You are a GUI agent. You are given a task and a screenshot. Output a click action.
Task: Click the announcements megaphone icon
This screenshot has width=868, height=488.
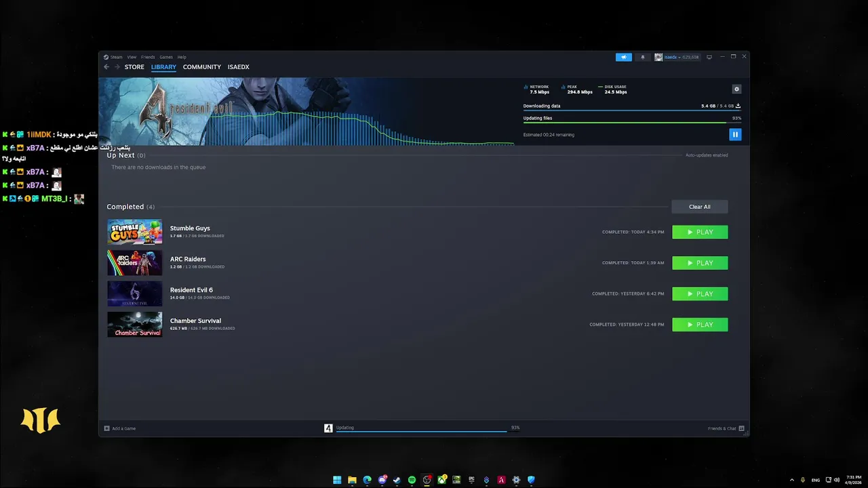pos(623,57)
